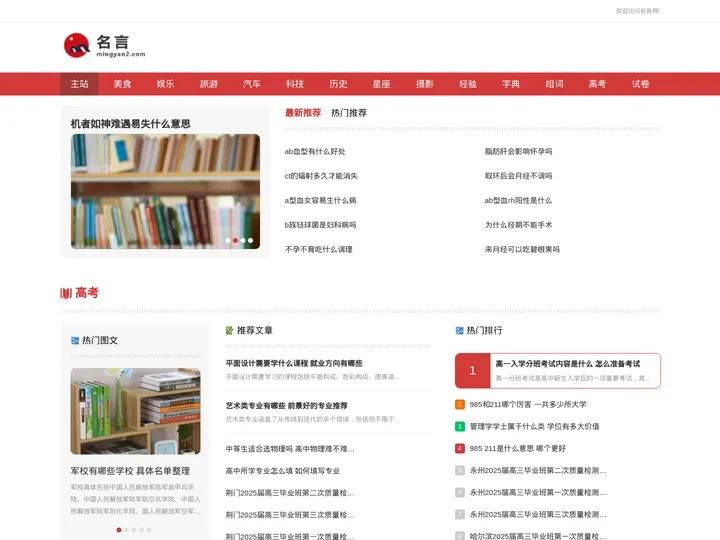
Task: Select the first bookshelf carousel dot
Action: tap(228, 241)
